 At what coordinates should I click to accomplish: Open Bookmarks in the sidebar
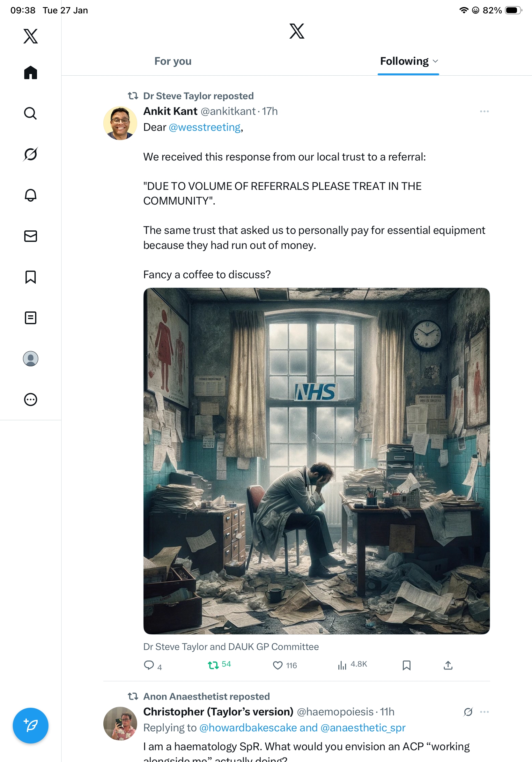(31, 277)
